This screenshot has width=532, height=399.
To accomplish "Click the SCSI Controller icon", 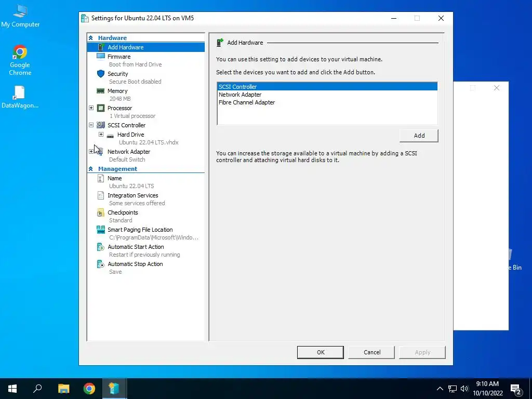I will coord(101,125).
